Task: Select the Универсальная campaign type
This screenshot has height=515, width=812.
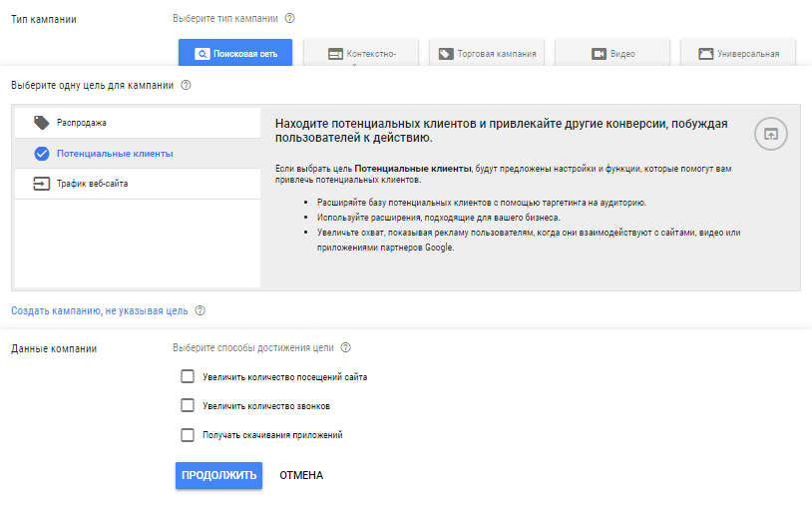Action: (x=738, y=54)
